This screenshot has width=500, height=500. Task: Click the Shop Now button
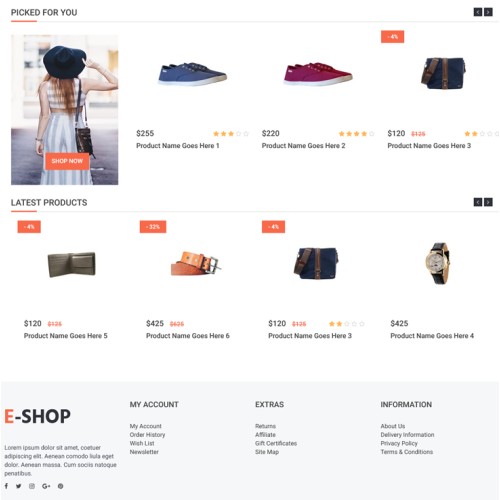pyautogui.click(x=67, y=161)
